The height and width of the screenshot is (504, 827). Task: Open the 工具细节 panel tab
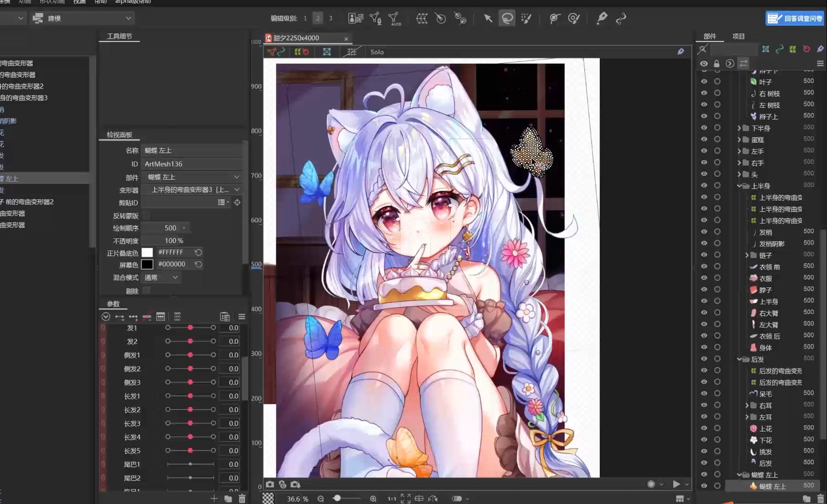pyautogui.click(x=120, y=36)
